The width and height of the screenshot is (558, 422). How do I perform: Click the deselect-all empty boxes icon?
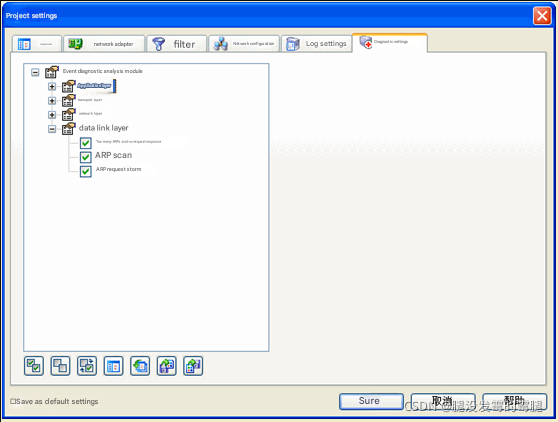point(60,366)
